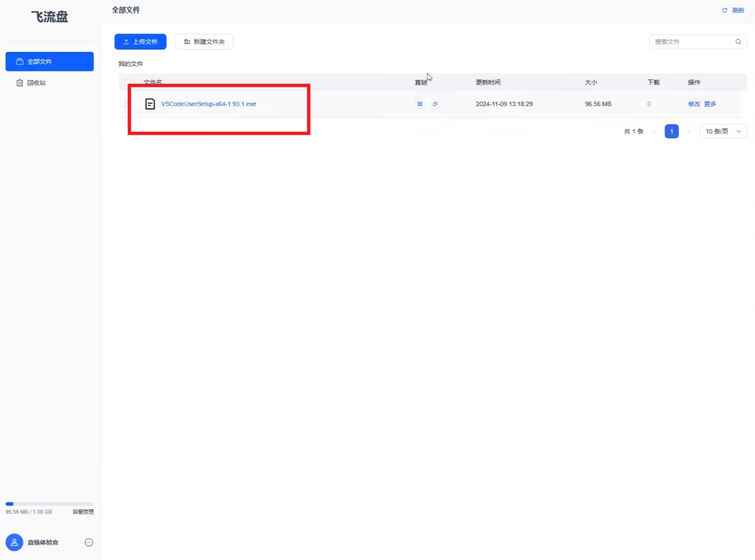Click the search magnifier icon

point(738,42)
